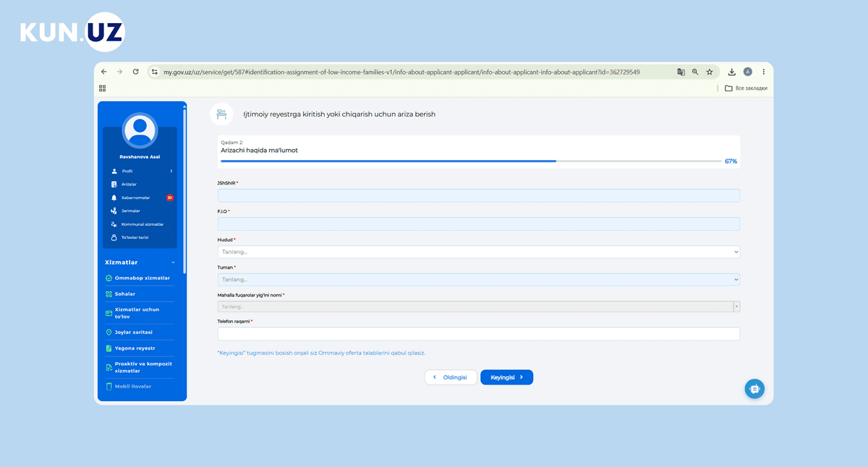Open the Mahalla fuqarolar yig'ini nomi dropdown

point(479,307)
